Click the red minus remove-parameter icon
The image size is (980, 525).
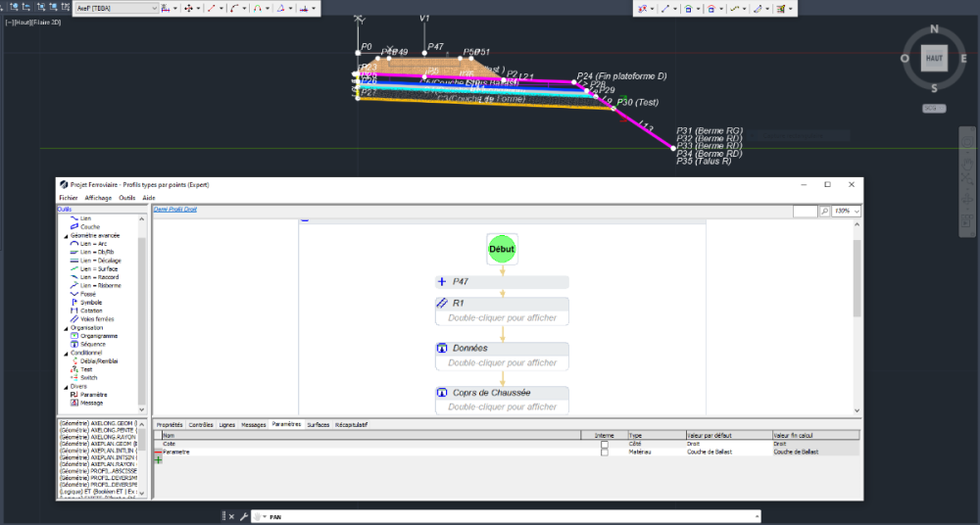click(158, 452)
